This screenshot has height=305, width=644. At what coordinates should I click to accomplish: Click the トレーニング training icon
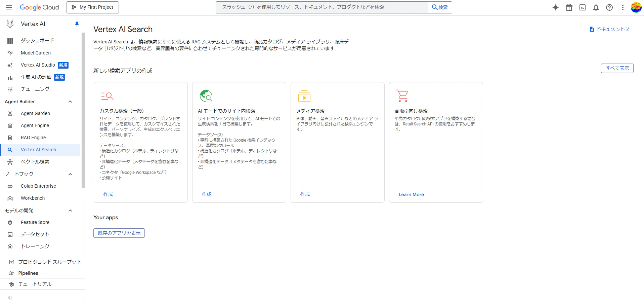coord(10,247)
